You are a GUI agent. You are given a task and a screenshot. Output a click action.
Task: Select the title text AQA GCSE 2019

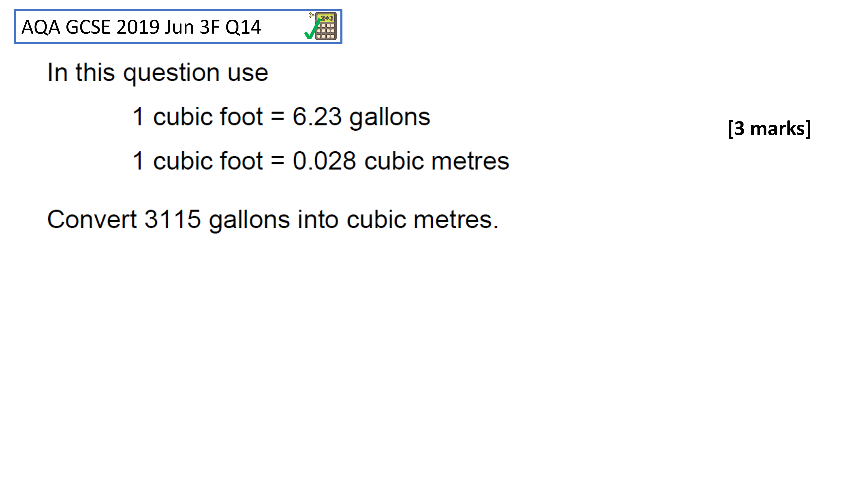(91, 27)
